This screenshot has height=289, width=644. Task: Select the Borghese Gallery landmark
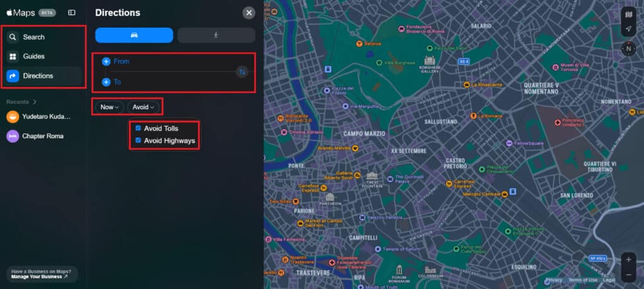[429, 60]
